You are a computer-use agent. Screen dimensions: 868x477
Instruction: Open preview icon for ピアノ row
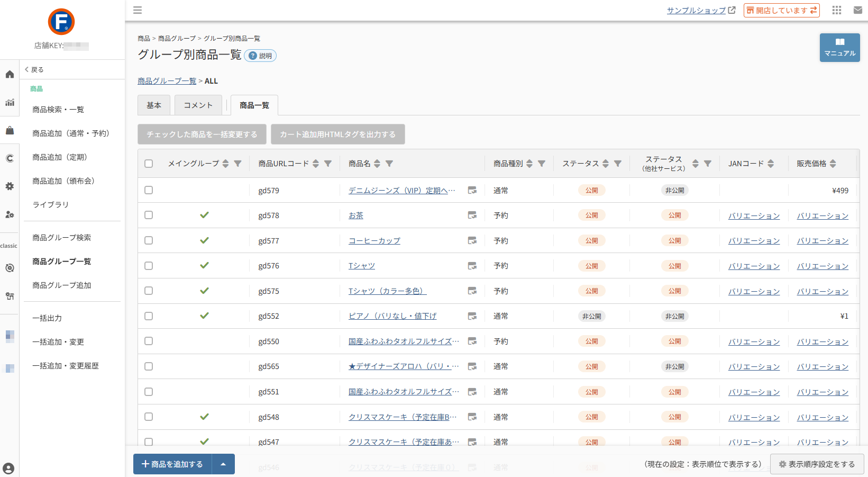coord(472,316)
